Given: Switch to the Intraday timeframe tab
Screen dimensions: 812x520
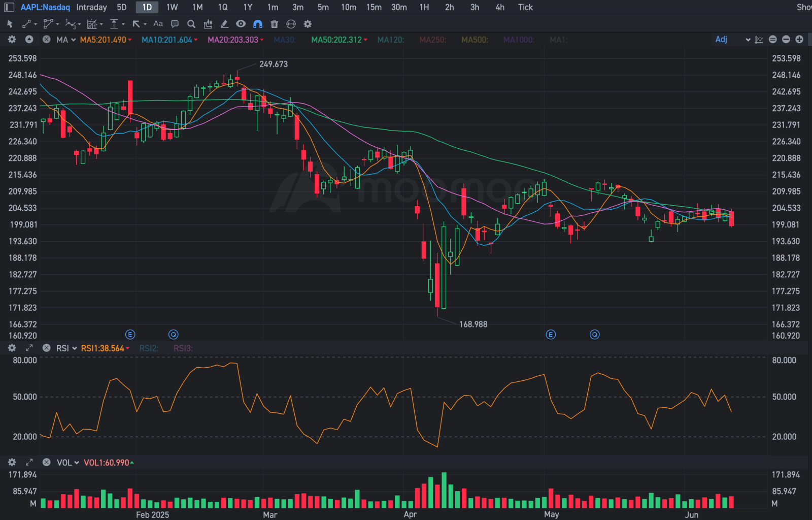Looking at the screenshot, I should tap(92, 7).
